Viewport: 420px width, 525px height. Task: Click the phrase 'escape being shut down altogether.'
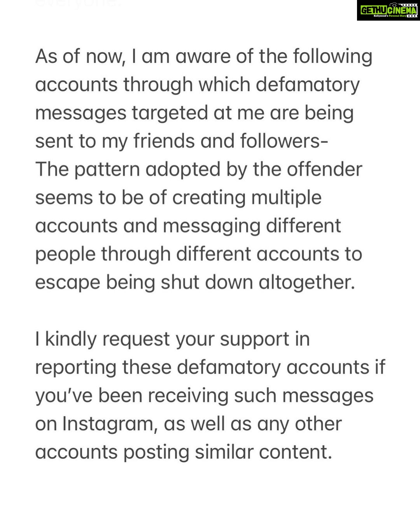click(x=195, y=282)
